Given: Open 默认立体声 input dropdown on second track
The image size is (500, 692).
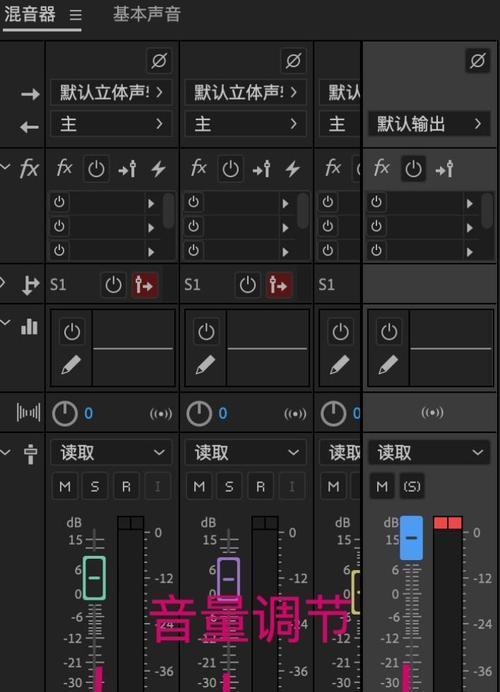Looking at the screenshot, I should tap(245, 92).
